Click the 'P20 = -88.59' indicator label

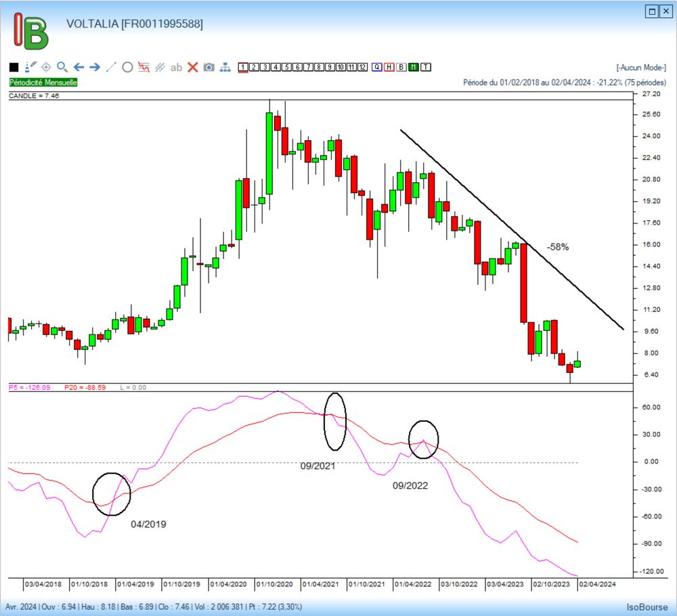click(x=85, y=387)
